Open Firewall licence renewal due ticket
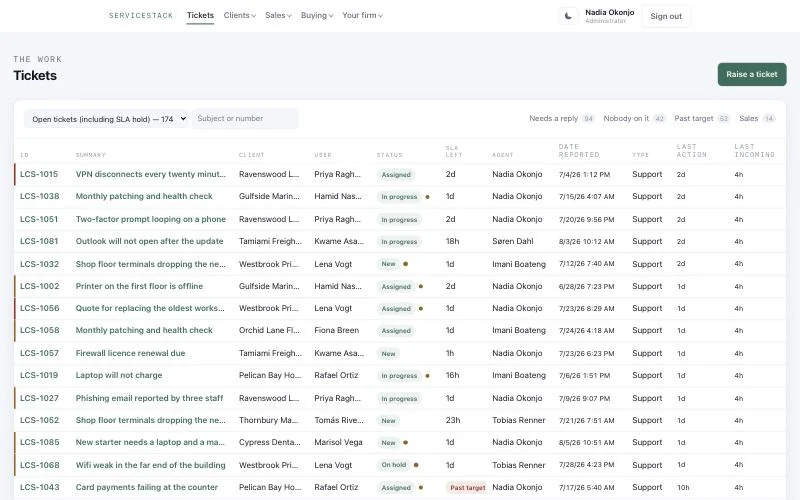 pos(130,353)
